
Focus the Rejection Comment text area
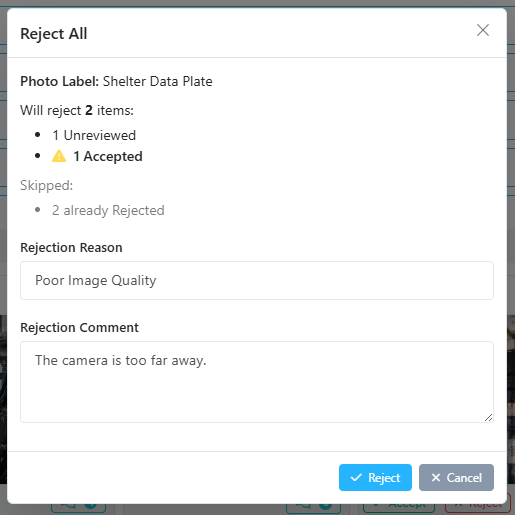point(257,382)
